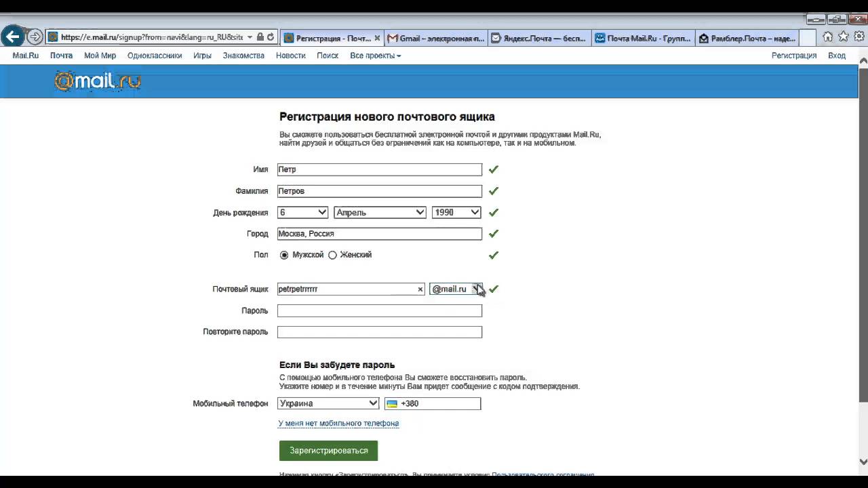Viewport: 868px width, 488px height.
Task: Open the @mail.ru domain dropdown
Action: tap(456, 289)
